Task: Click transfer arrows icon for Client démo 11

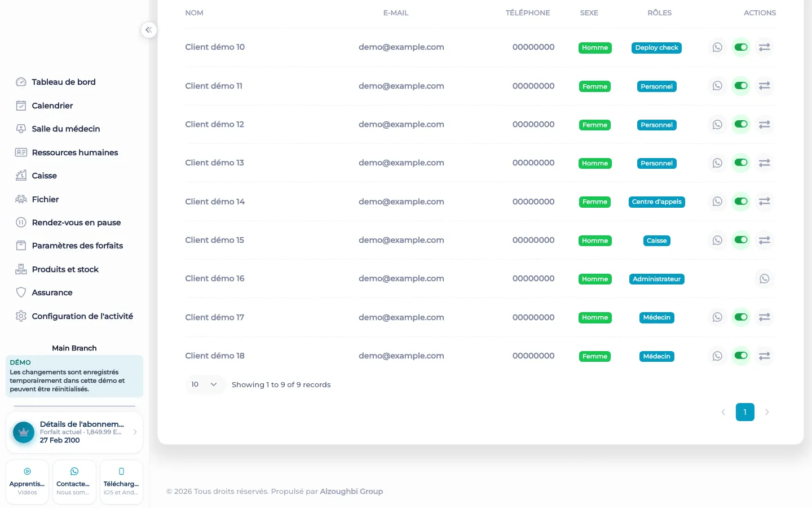Action: click(765, 86)
